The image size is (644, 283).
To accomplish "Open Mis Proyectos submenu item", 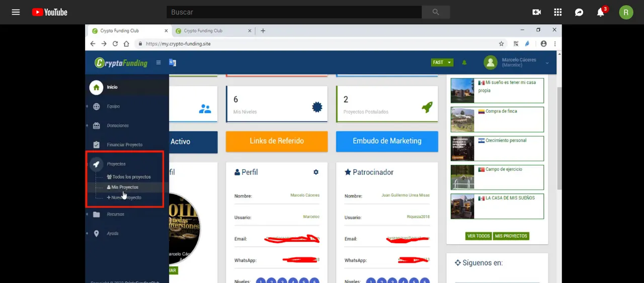I will click(x=123, y=187).
